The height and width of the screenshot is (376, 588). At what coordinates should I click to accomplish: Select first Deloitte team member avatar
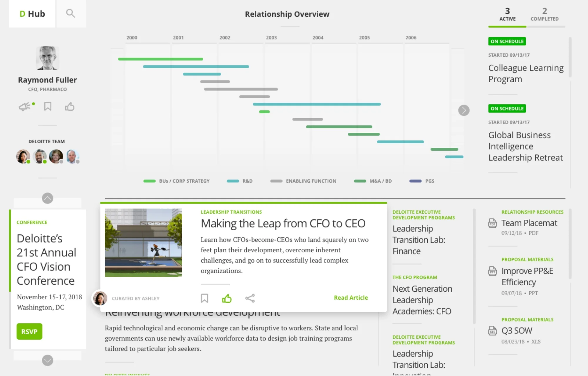click(23, 156)
